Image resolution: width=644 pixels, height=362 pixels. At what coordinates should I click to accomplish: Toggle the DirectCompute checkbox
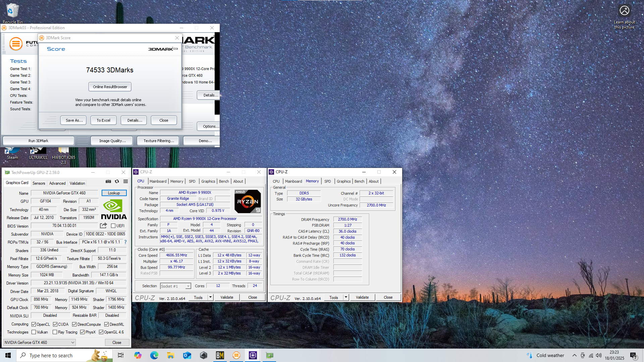[74, 324]
